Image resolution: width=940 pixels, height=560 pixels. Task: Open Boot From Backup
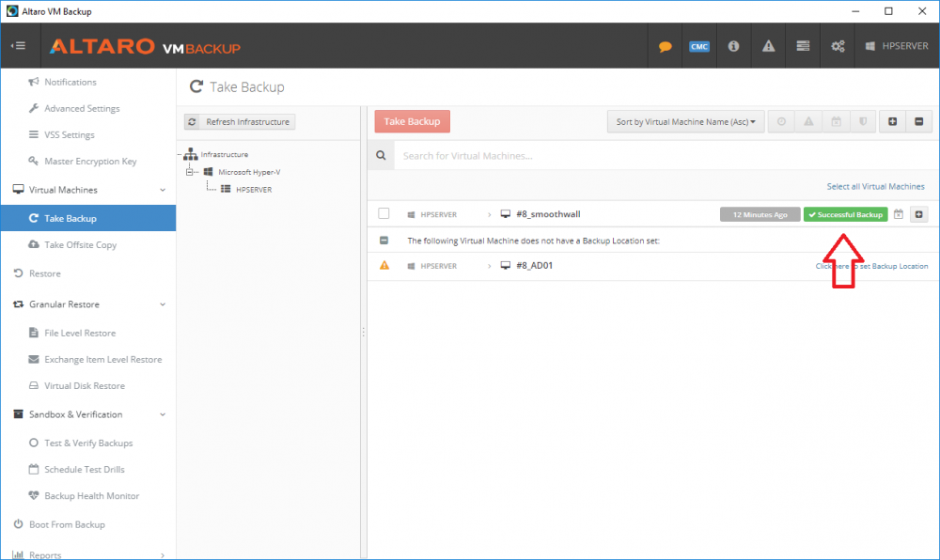pos(67,524)
